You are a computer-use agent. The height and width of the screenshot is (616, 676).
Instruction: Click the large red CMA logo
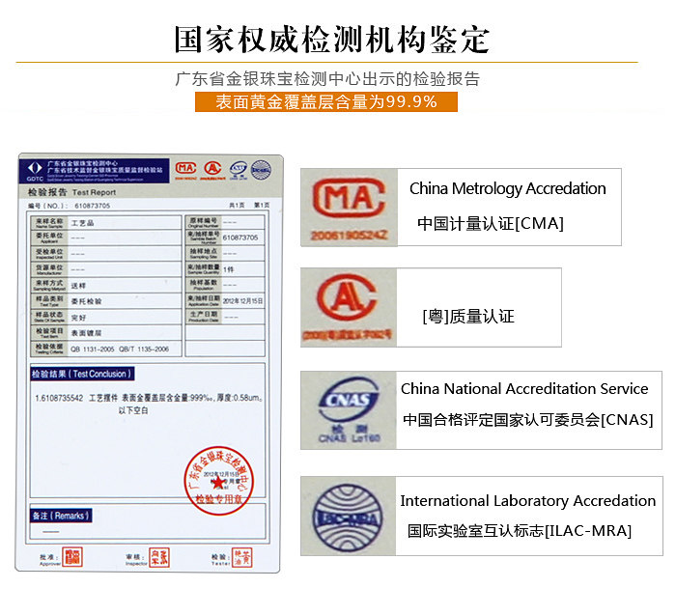point(349,206)
